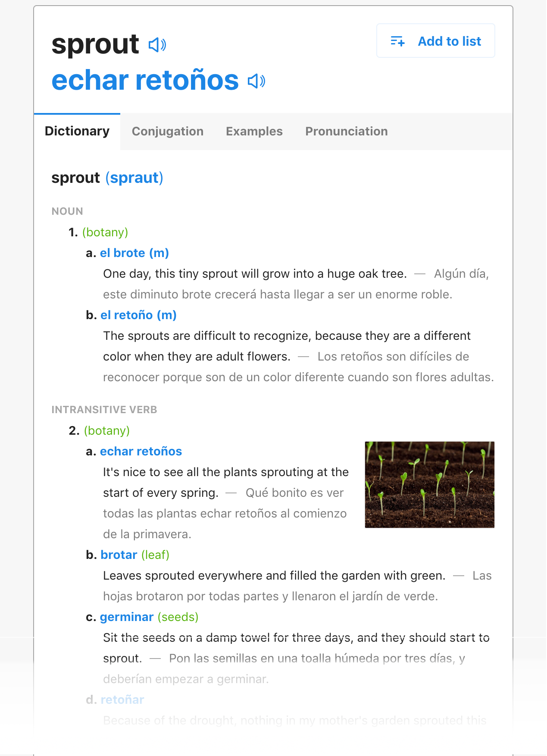This screenshot has width=547, height=756.
Task: Go to the Pronunciation tab
Action: click(x=347, y=132)
